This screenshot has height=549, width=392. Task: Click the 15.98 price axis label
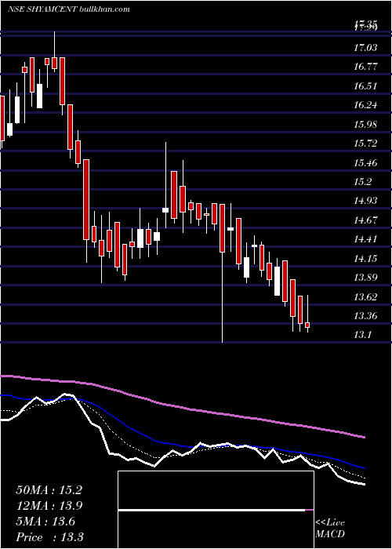tap(365, 124)
